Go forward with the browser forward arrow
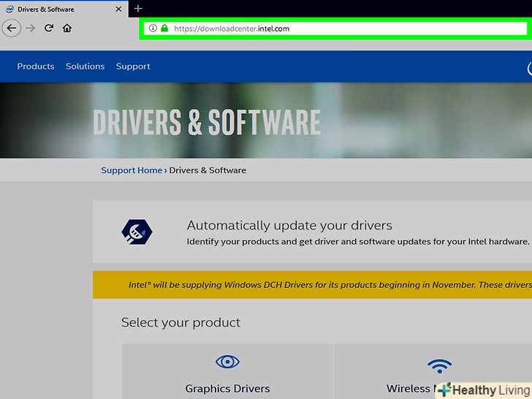Screen dimensions: 532x399 (31, 28)
